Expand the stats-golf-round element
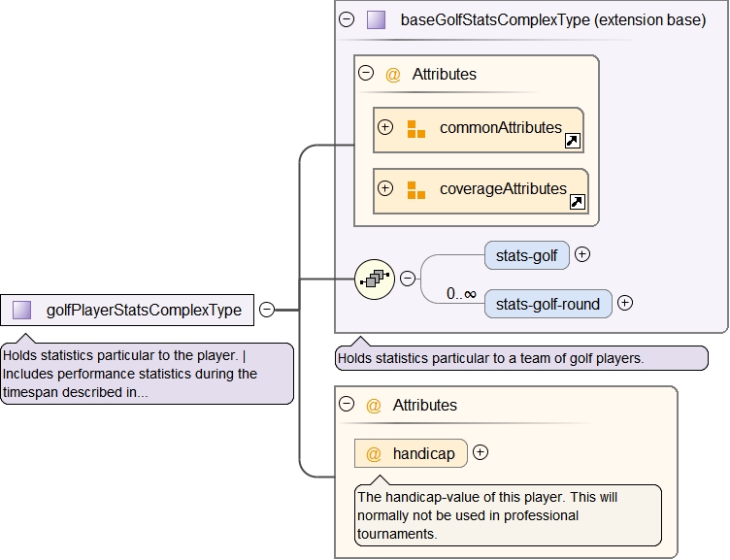This screenshot has height=560, width=730. pyautogui.click(x=625, y=303)
